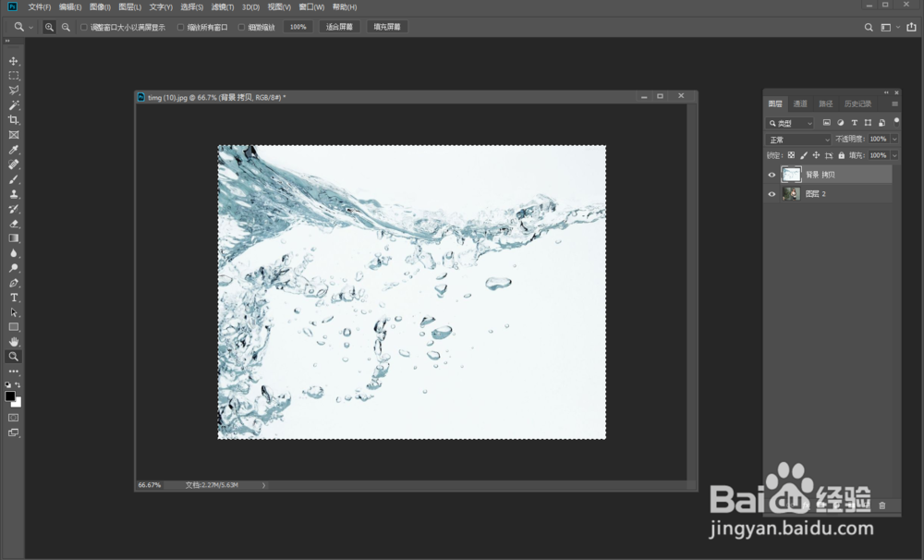Select the Eyedropper tool
This screenshot has height=560, width=924.
[x=14, y=150]
